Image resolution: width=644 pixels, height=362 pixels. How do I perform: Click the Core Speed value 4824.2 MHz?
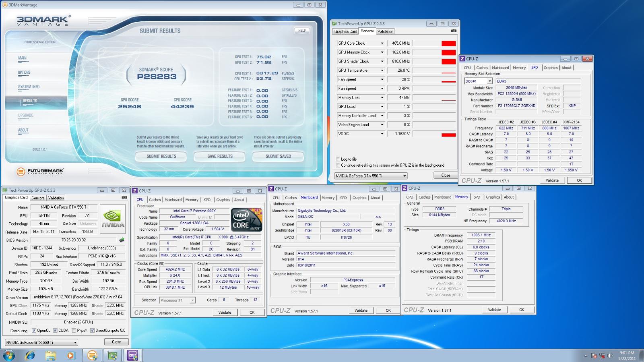click(175, 269)
